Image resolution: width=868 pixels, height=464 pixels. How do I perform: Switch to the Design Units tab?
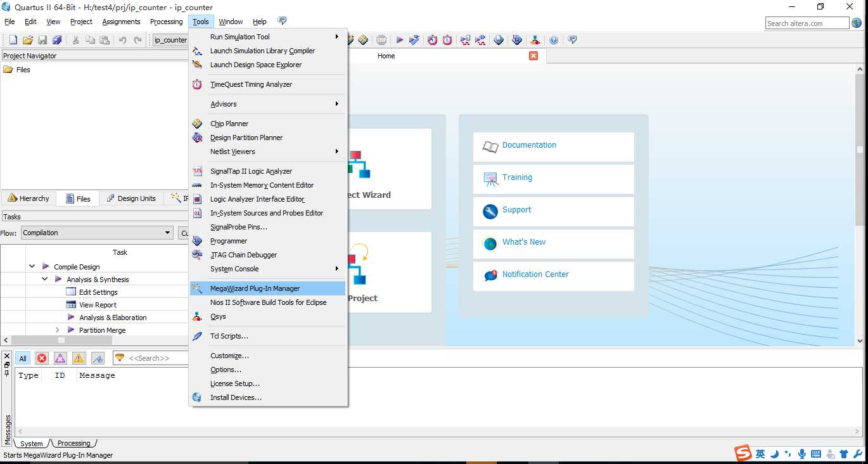point(130,198)
